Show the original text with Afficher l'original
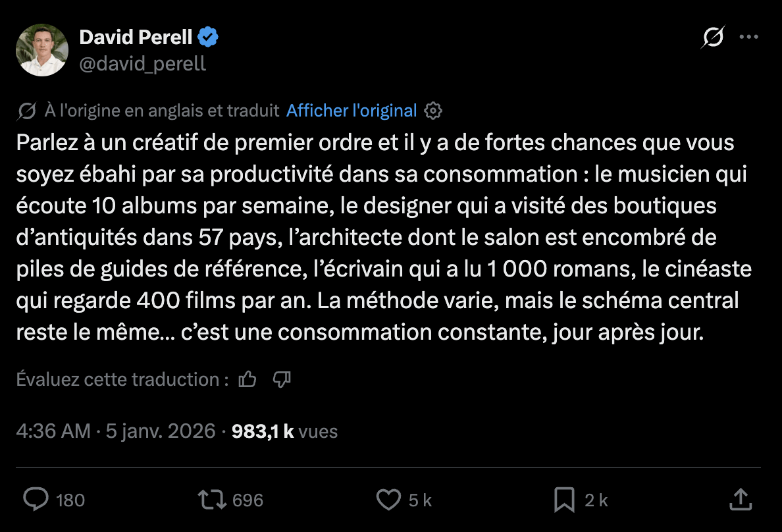Viewport: 782px width, 532px height. (x=352, y=110)
